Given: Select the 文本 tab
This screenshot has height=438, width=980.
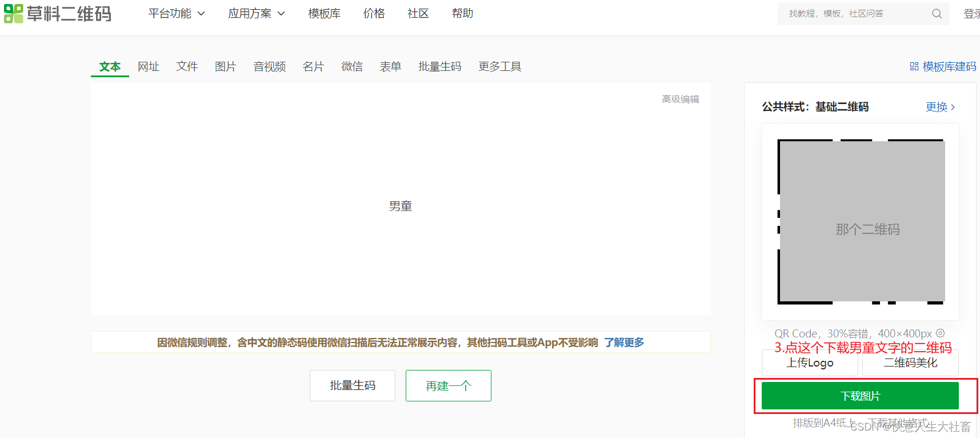Looking at the screenshot, I should click(110, 66).
